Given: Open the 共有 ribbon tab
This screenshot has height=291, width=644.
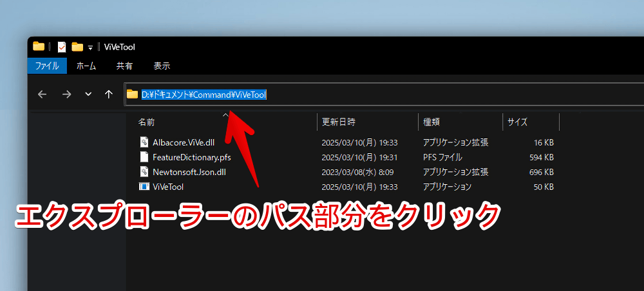Looking at the screenshot, I should pos(124,66).
